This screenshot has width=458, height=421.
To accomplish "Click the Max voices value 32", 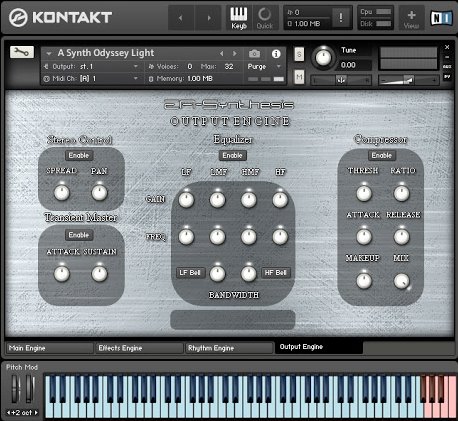I will (x=229, y=66).
